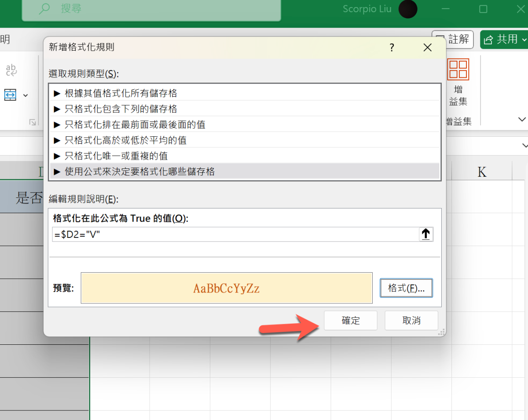528x420 pixels.
Task: Click the help question mark in dialog title
Action: pyautogui.click(x=392, y=47)
